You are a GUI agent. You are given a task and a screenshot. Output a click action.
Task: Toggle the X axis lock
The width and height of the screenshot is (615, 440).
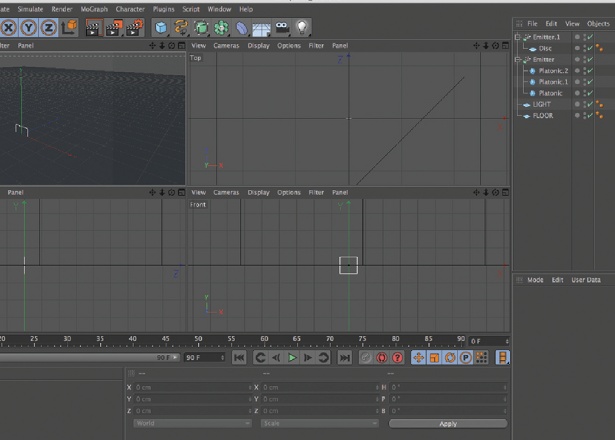point(8,27)
